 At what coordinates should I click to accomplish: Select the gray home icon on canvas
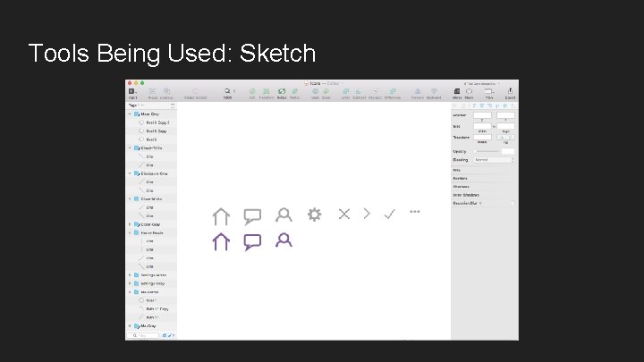click(x=221, y=216)
